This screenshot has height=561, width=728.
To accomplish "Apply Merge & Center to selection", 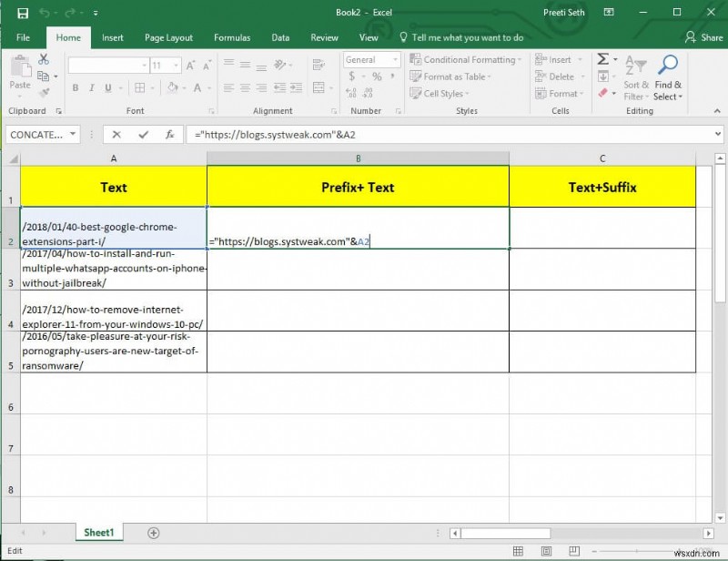I will (x=318, y=87).
